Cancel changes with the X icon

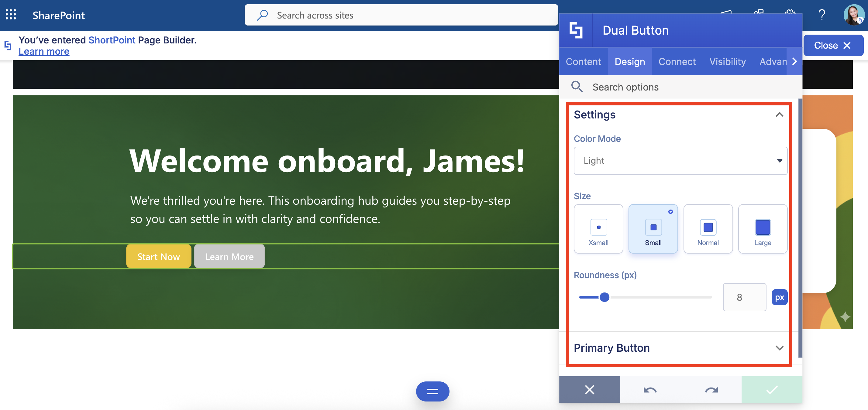click(589, 390)
